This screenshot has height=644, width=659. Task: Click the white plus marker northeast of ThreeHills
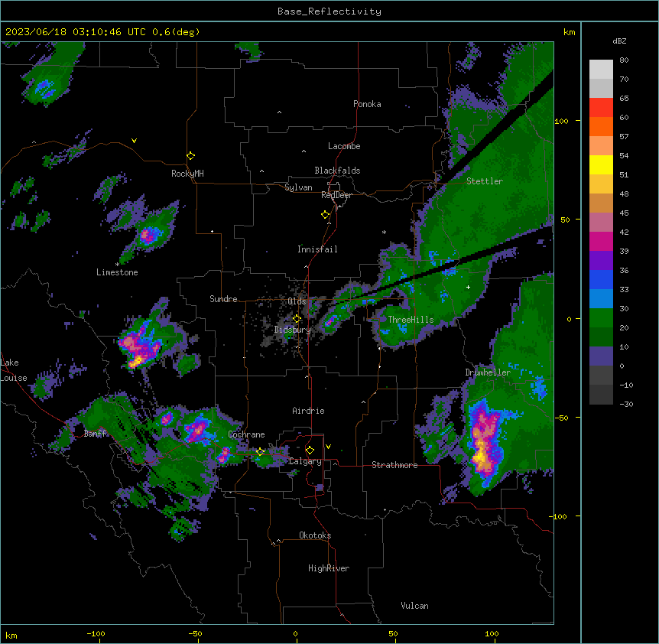tap(468, 287)
